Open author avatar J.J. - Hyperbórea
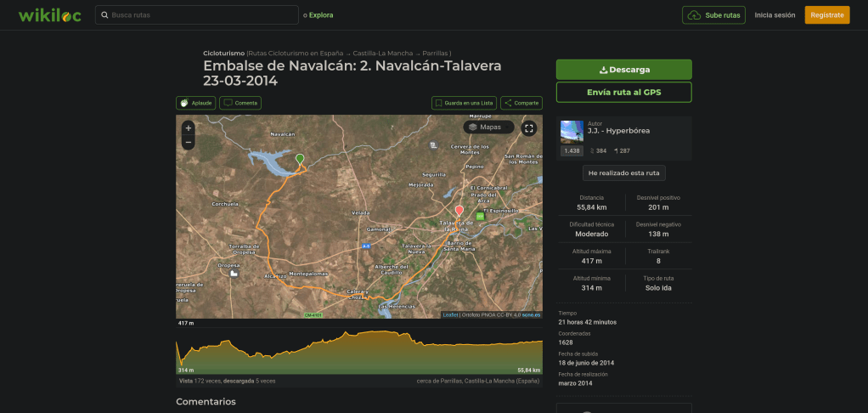This screenshot has height=413, width=868. point(572,132)
